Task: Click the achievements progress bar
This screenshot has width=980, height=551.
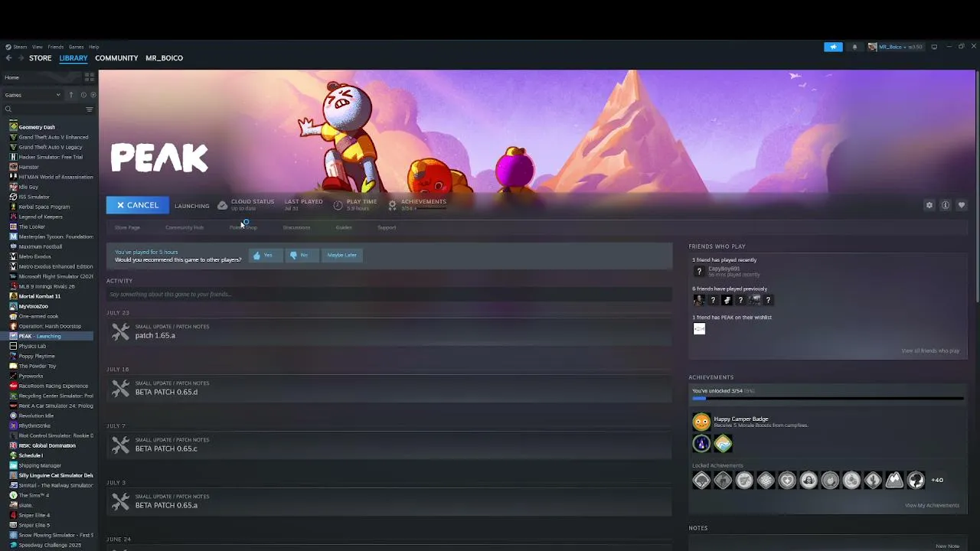Action: point(828,399)
